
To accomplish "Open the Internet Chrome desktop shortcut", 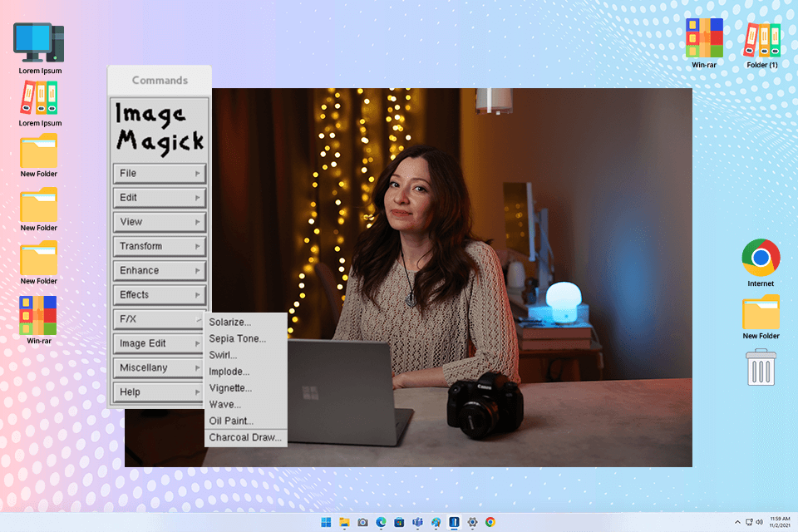I will pos(761,263).
